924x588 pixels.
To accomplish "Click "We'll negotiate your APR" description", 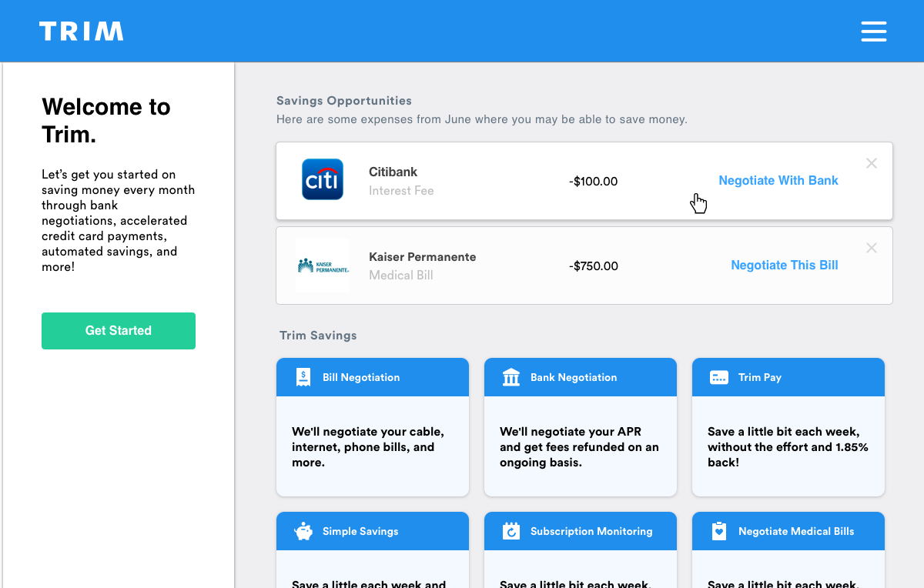I will (579, 447).
